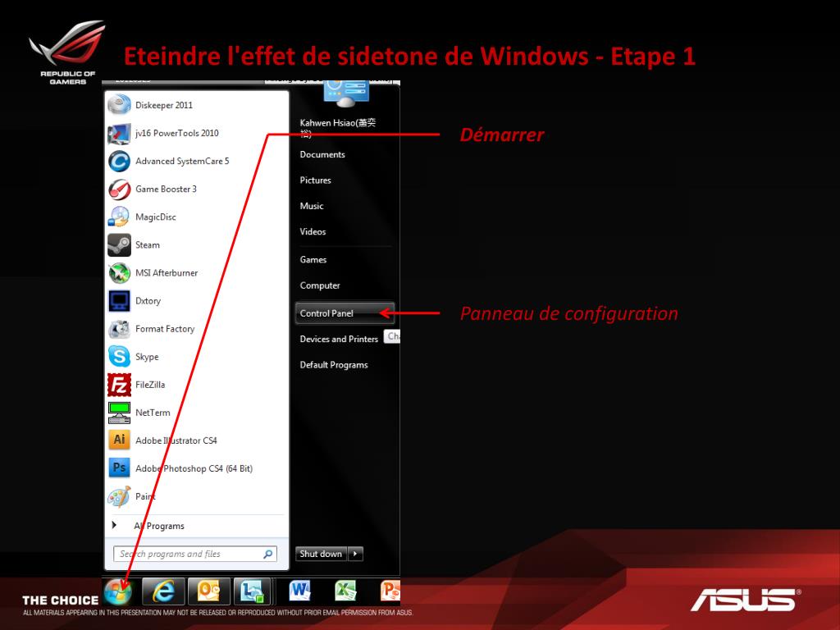Open Kahwen Hsiao user folder

tap(337, 127)
